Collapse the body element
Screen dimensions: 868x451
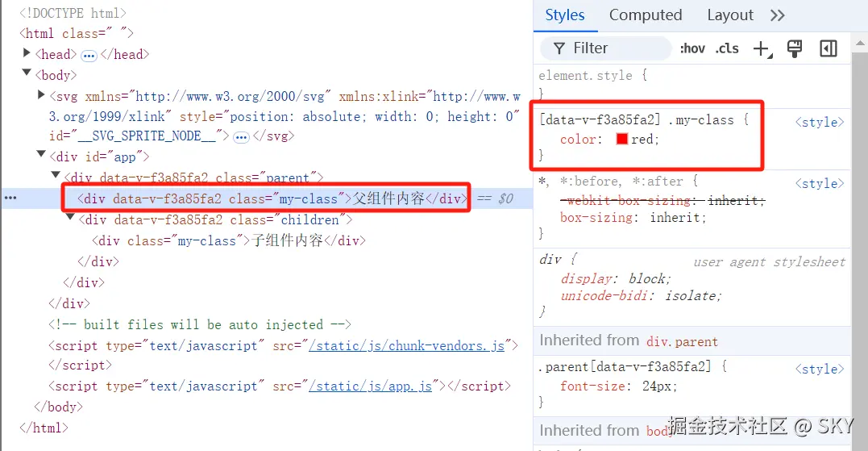click(x=26, y=73)
